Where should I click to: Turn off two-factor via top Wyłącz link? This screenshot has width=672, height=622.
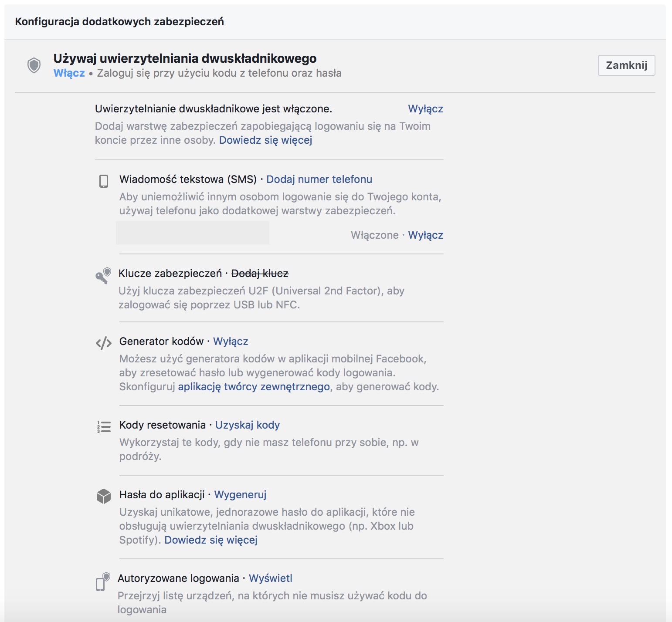tap(425, 108)
